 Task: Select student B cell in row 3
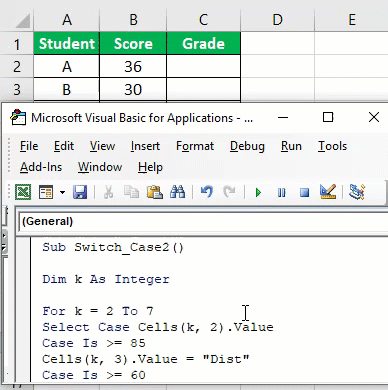tap(67, 89)
